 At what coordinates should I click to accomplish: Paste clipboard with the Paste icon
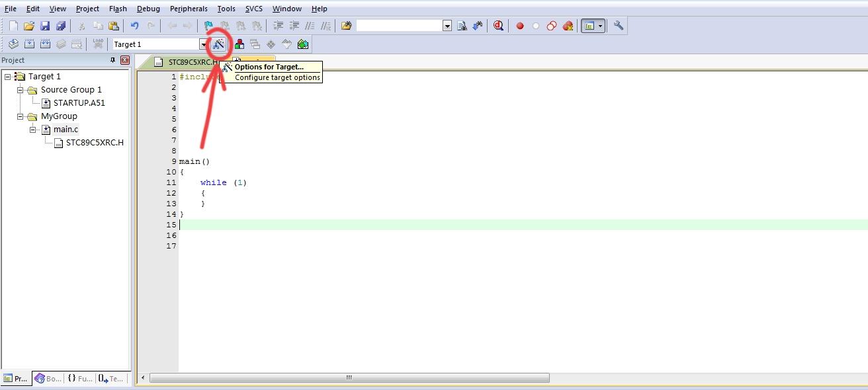114,26
